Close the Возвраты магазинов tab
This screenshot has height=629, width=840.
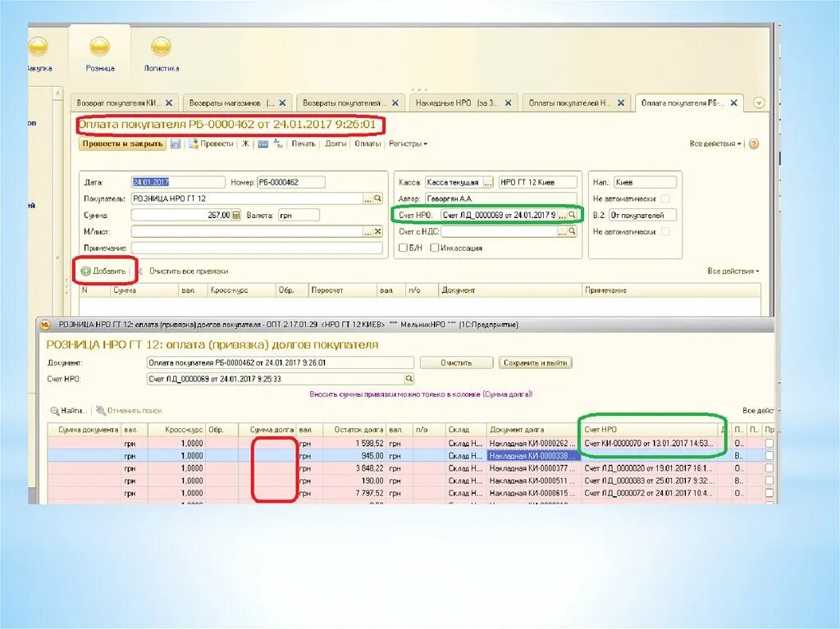pos(282,103)
